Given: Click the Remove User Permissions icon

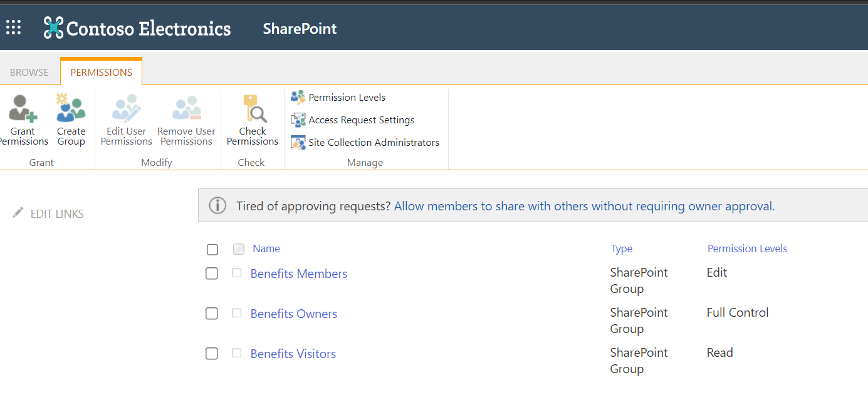Looking at the screenshot, I should 187,108.
